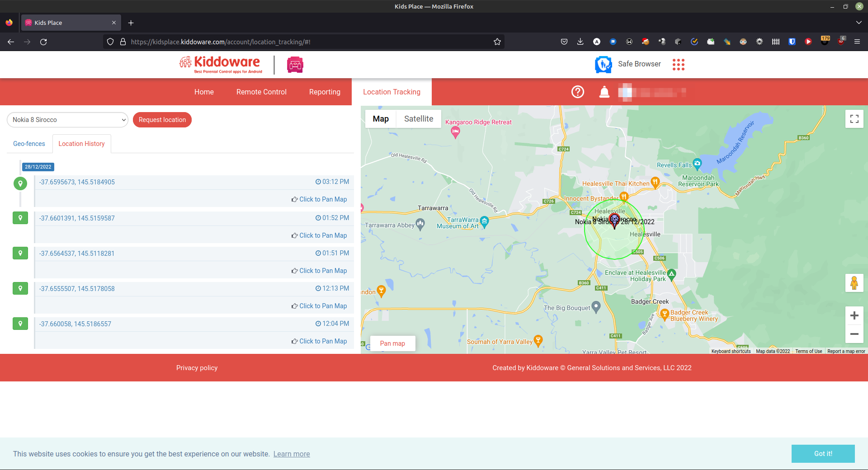Click The Big Bouquet map pin
The height and width of the screenshot is (470, 868).
coord(596,307)
